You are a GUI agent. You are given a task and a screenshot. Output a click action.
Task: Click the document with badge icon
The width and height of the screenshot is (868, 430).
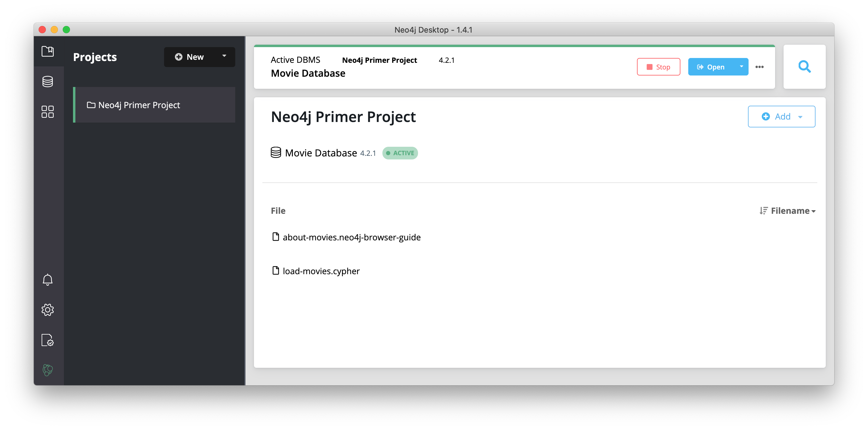pos(48,339)
